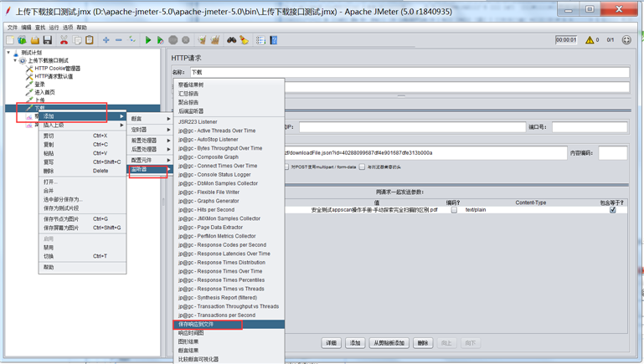Choose 聚合报告 listener
Image resolution: width=644 pixels, height=364 pixels.
229,103
